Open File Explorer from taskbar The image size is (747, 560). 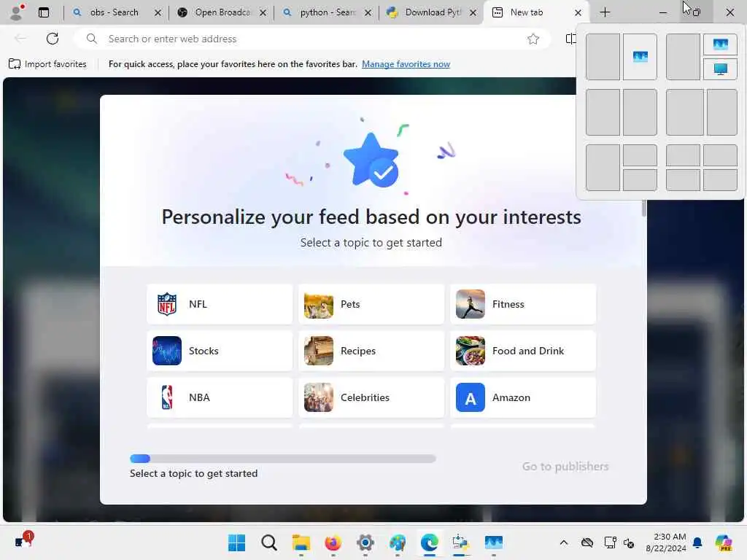pyautogui.click(x=301, y=542)
